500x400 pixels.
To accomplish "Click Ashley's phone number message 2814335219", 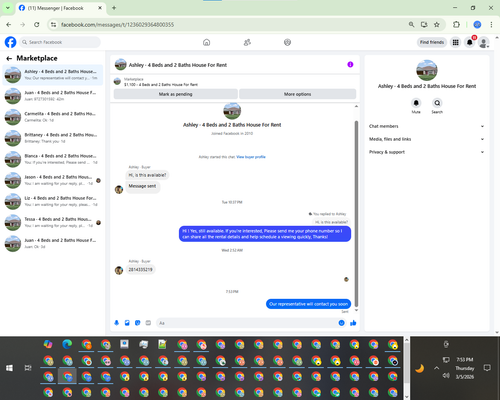I will 140,269.
